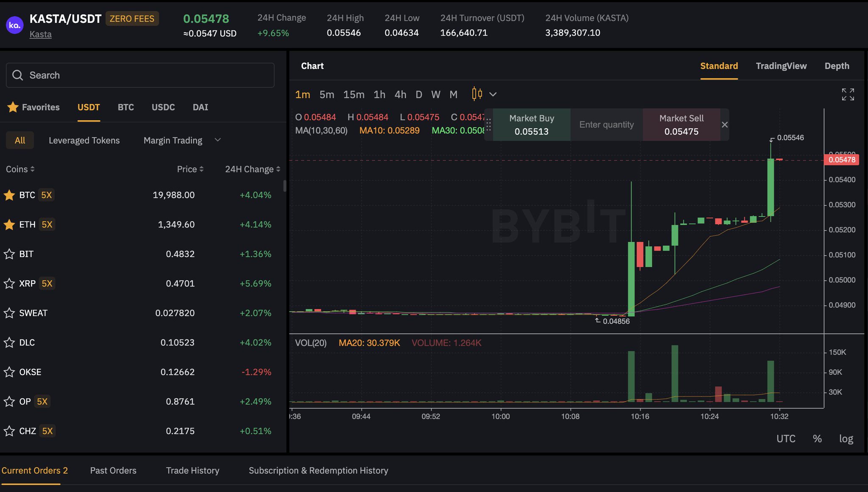Expand the chart type dropdown arrow
This screenshot has width=868, height=492.
[x=493, y=94]
